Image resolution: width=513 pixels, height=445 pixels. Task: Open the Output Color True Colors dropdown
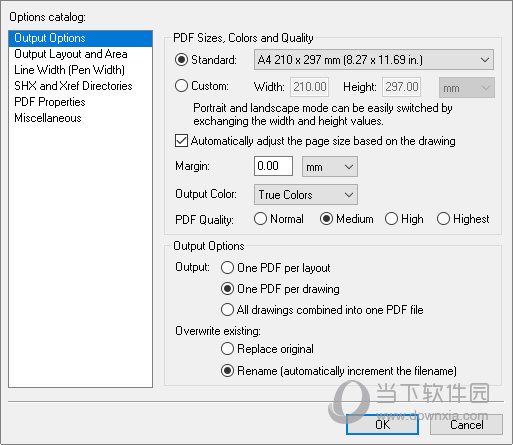click(306, 194)
